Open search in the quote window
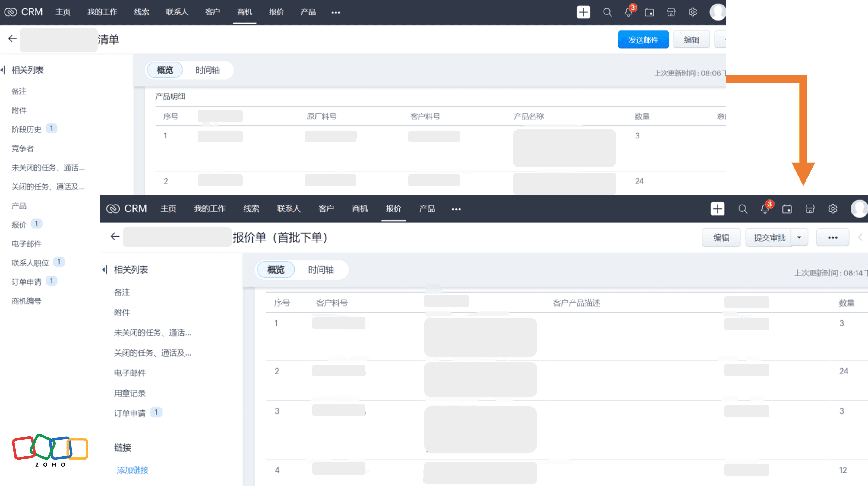Screen dimensions: 868x486 pyautogui.click(x=743, y=209)
